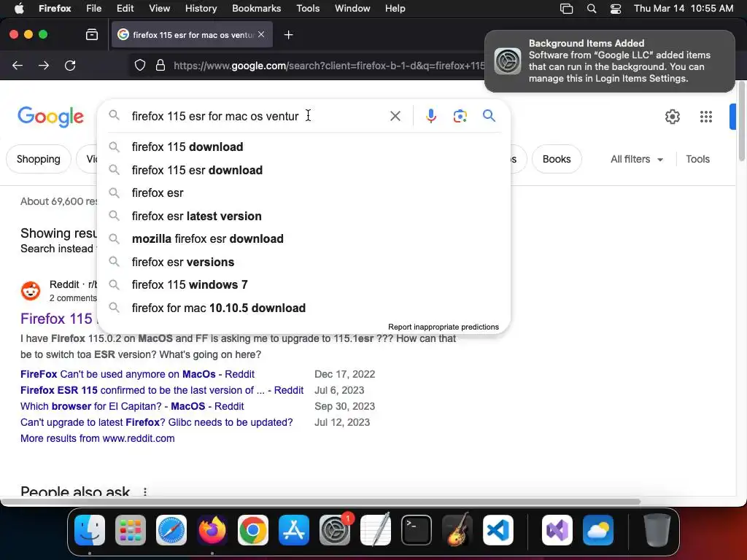Open the Tools menu in menu bar
This screenshot has width=747, height=560.
pyautogui.click(x=308, y=8)
